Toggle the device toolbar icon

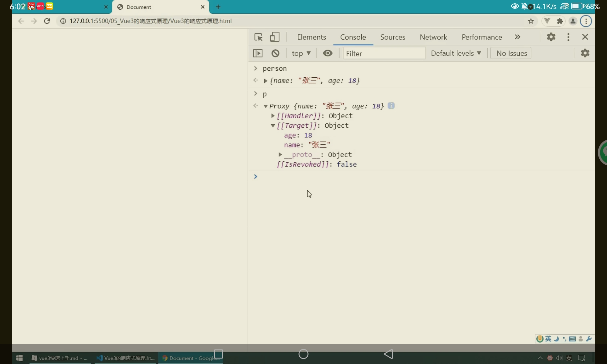point(275,37)
